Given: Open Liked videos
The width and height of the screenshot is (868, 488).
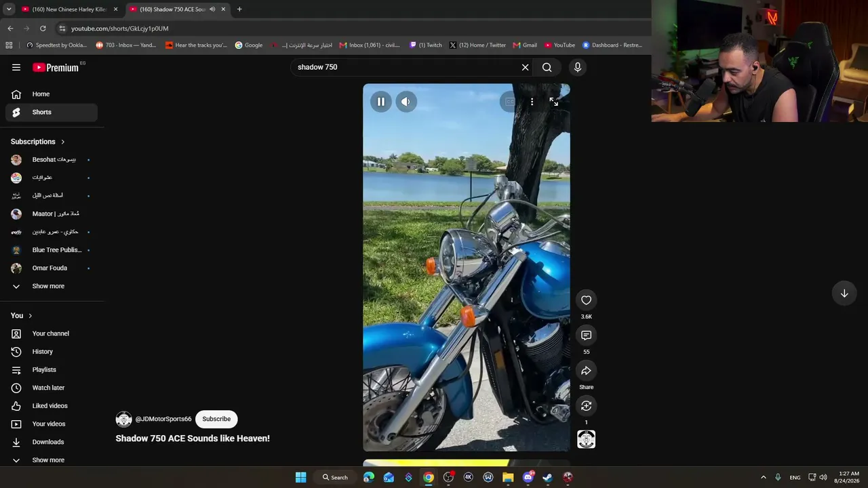Looking at the screenshot, I should tap(52, 406).
